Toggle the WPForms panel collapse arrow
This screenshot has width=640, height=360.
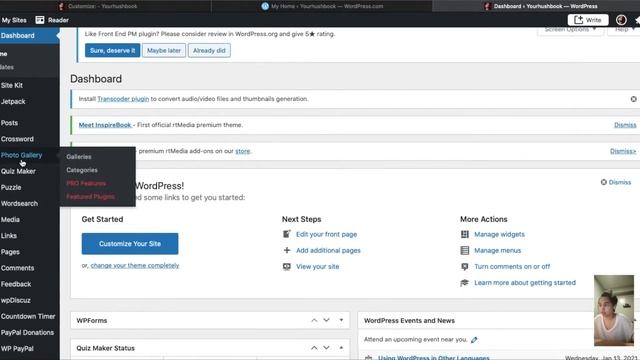tap(341, 320)
